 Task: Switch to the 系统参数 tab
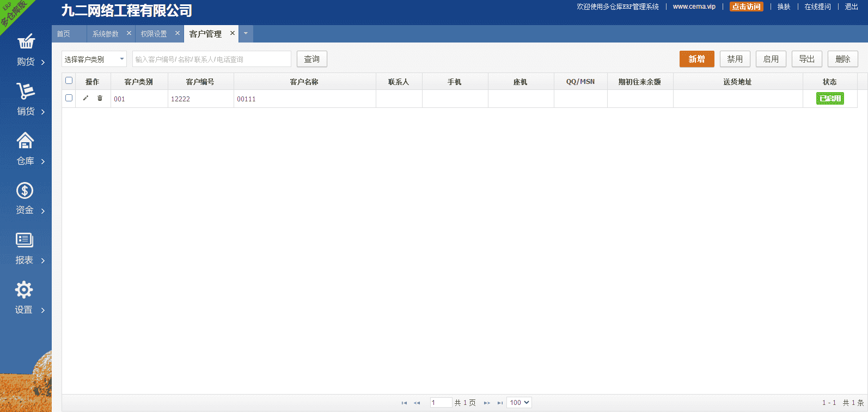point(106,34)
